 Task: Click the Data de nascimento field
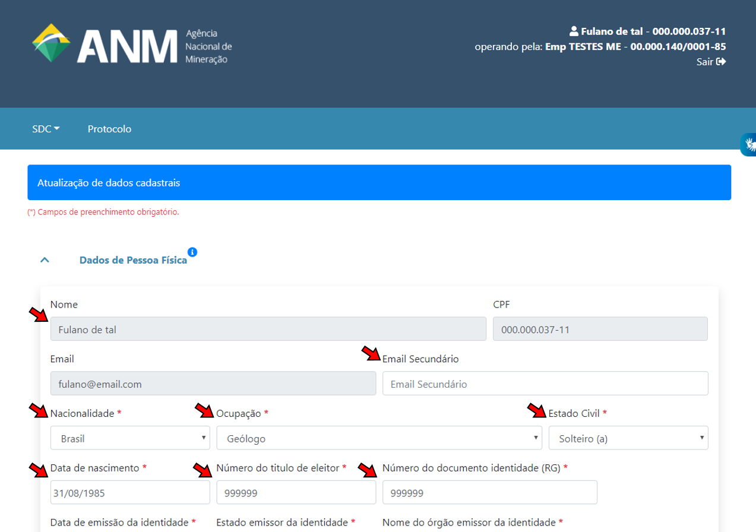tap(130, 493)
